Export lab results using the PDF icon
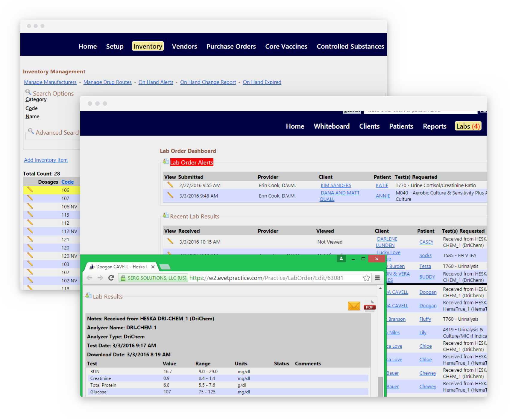 [x=370, y=307]
